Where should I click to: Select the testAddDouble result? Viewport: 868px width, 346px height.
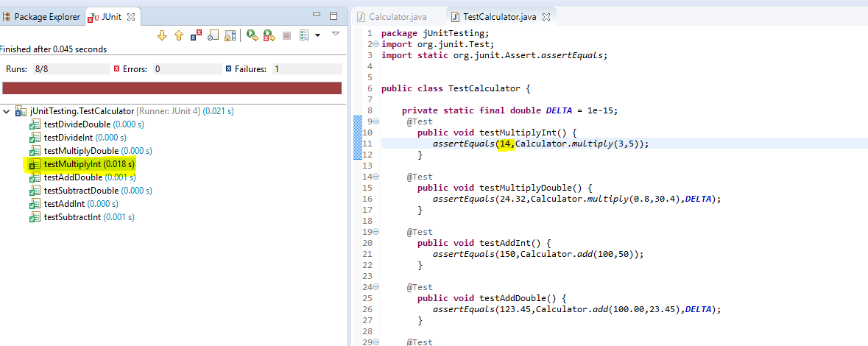pyautogui.click(x=82, y=177)
